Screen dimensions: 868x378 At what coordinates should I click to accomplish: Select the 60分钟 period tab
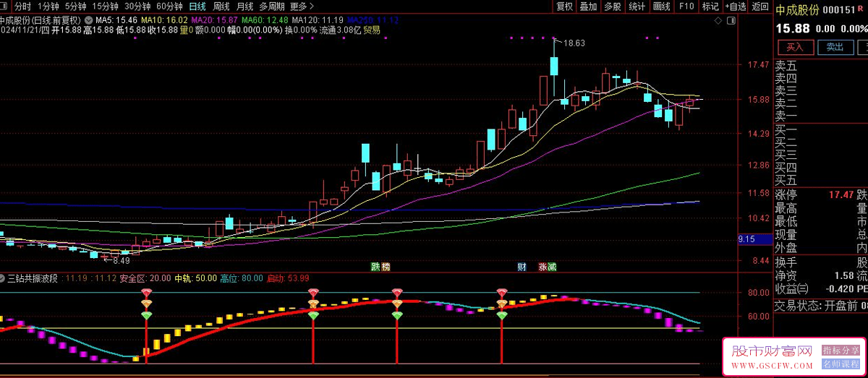[169, 6]
